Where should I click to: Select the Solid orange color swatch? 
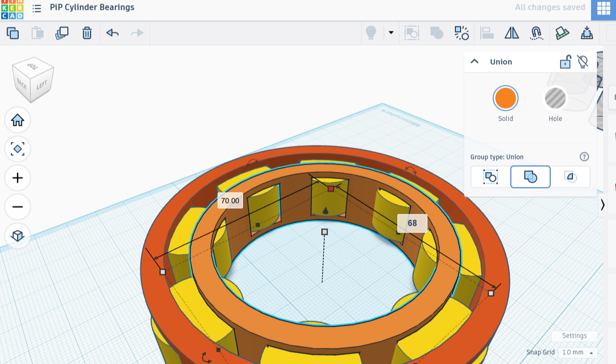click(x=505, y=98)
